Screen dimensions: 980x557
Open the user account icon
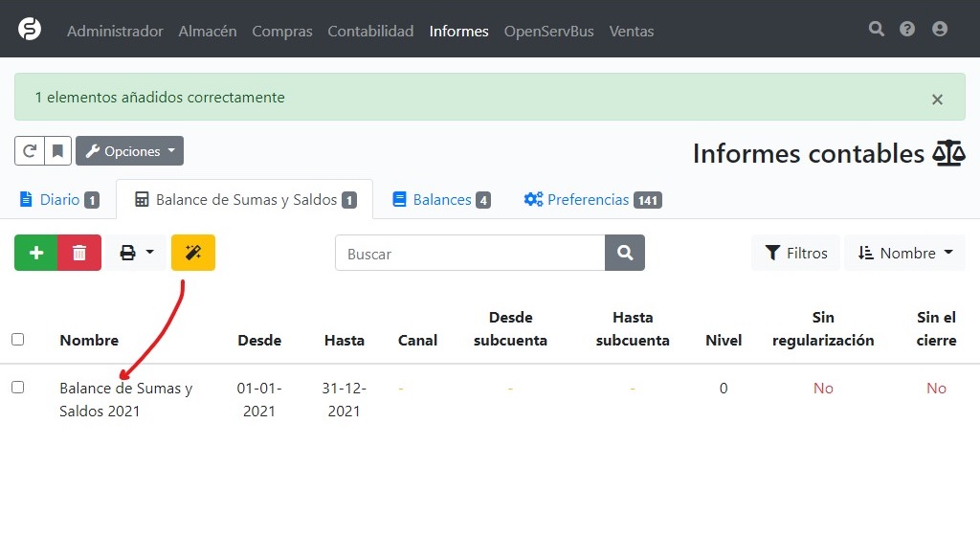(x=939, y=29)
